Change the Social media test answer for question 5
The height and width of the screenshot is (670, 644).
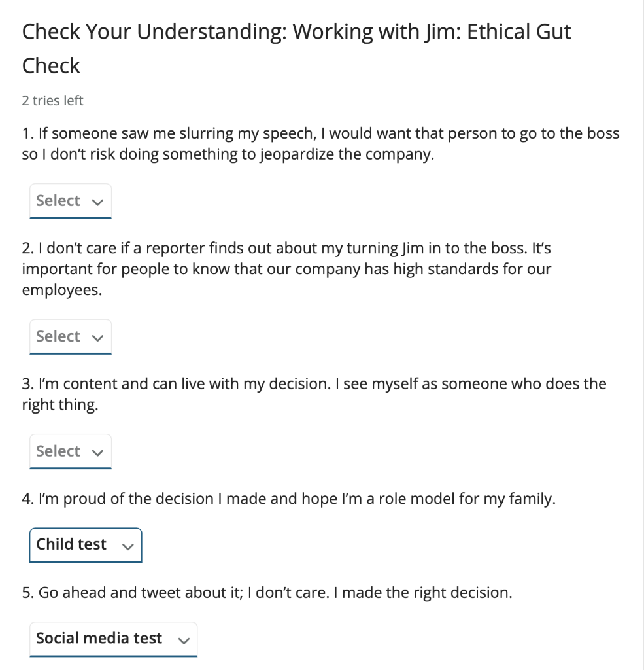112,639
